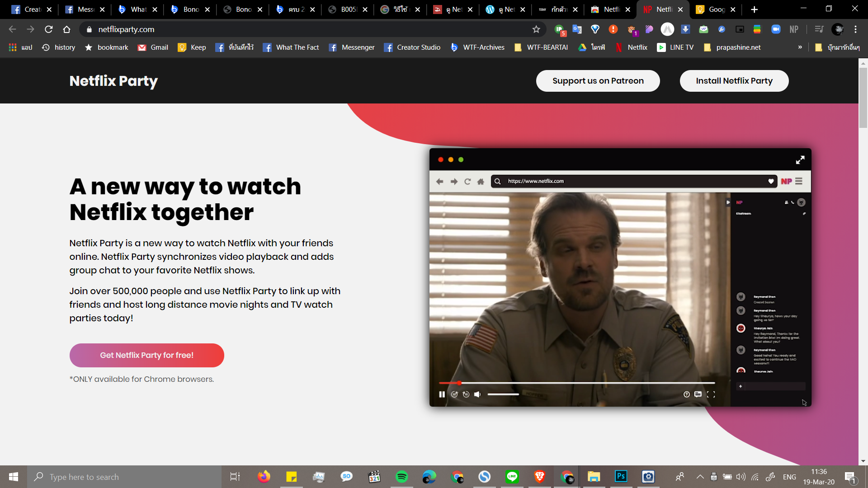Open the other bookmarks folder at right
The width and height of the screenshot is (868, 488).
(x=837, y=47)
